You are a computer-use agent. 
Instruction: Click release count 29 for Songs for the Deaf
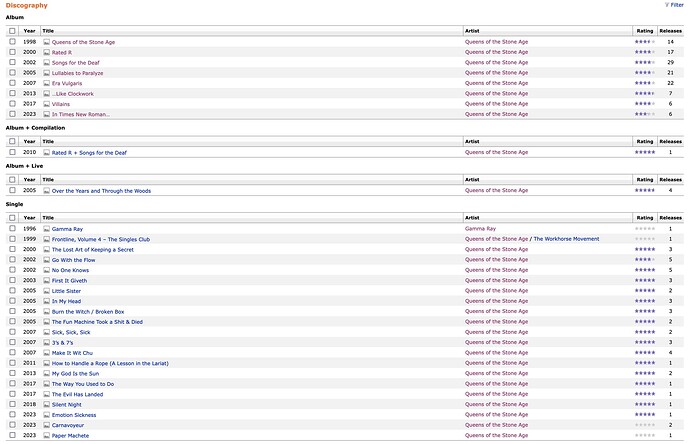pyautogui.click(x=670, y=62)
